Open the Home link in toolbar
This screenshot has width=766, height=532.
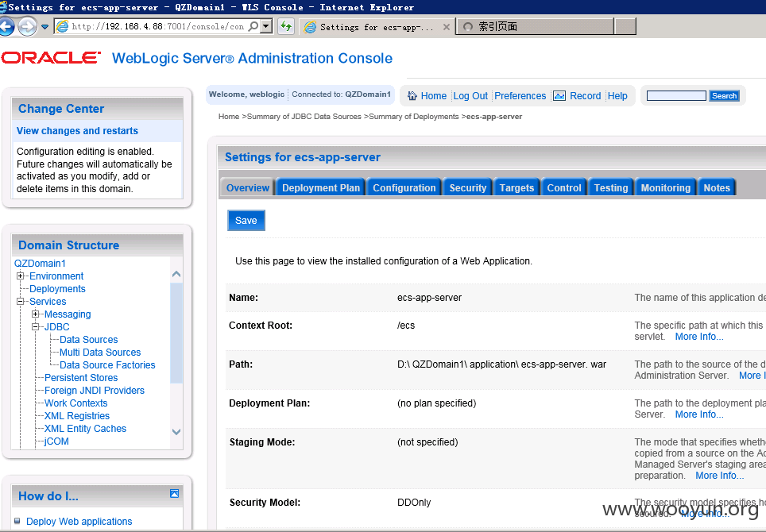[433, 95]
